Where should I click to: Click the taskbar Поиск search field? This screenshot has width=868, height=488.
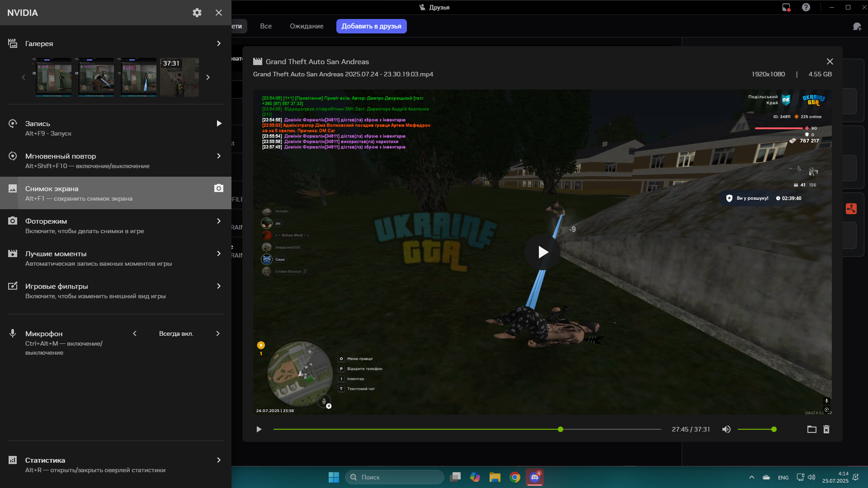(395, 477)
